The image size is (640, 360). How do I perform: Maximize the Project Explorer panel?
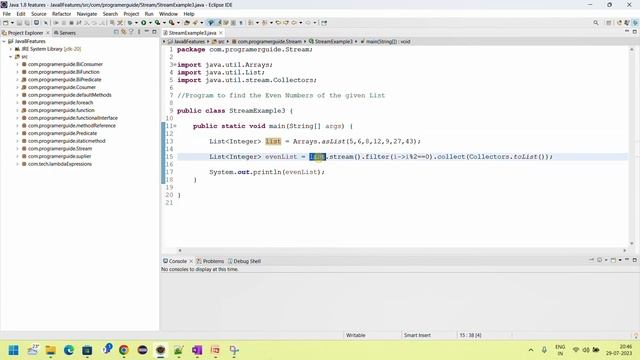[154, 32]
